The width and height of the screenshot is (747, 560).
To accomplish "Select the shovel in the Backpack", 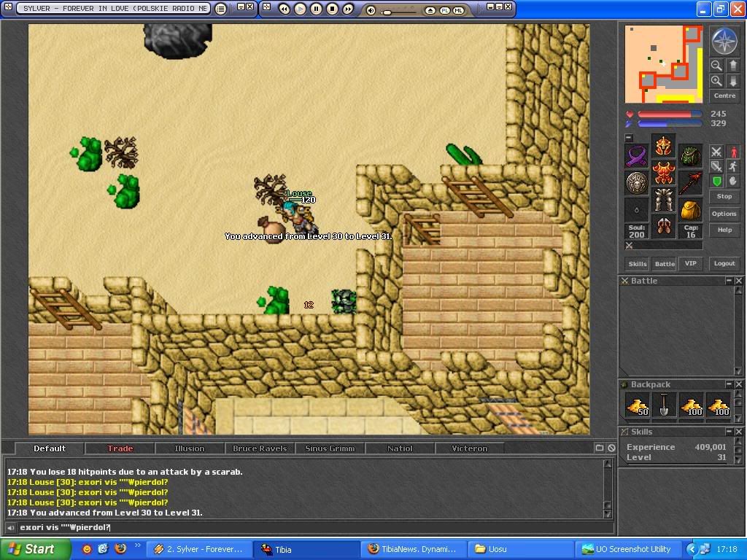I will click(664, 405).
